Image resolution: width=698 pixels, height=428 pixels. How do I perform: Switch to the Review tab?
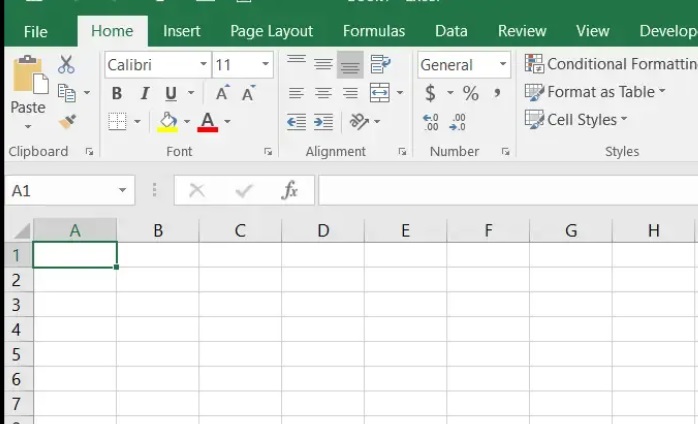[522, 31]
